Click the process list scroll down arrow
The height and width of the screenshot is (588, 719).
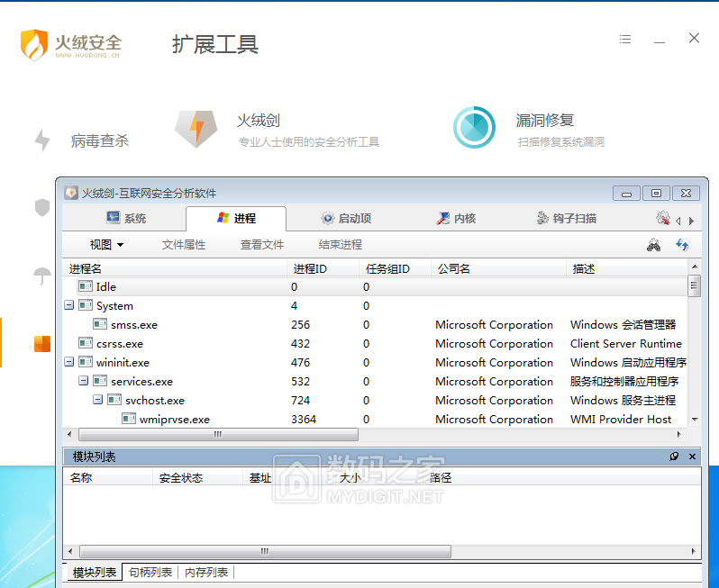(695, 419)
